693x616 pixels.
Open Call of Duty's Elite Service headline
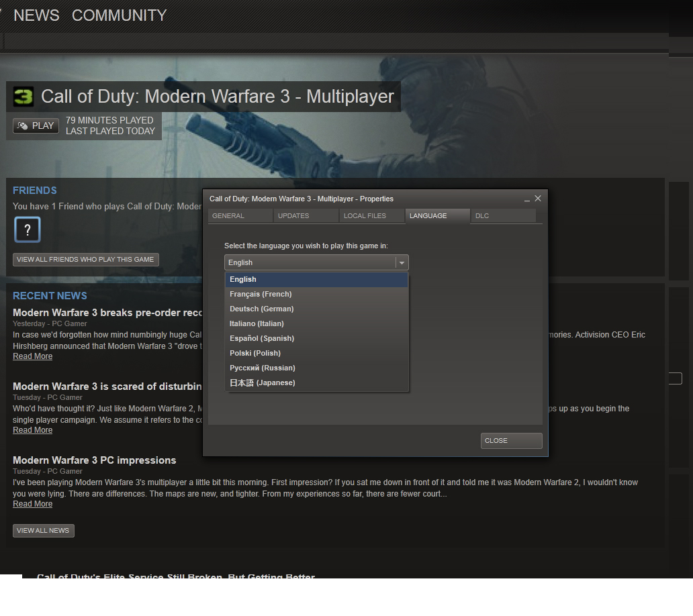tap(176, 575)
